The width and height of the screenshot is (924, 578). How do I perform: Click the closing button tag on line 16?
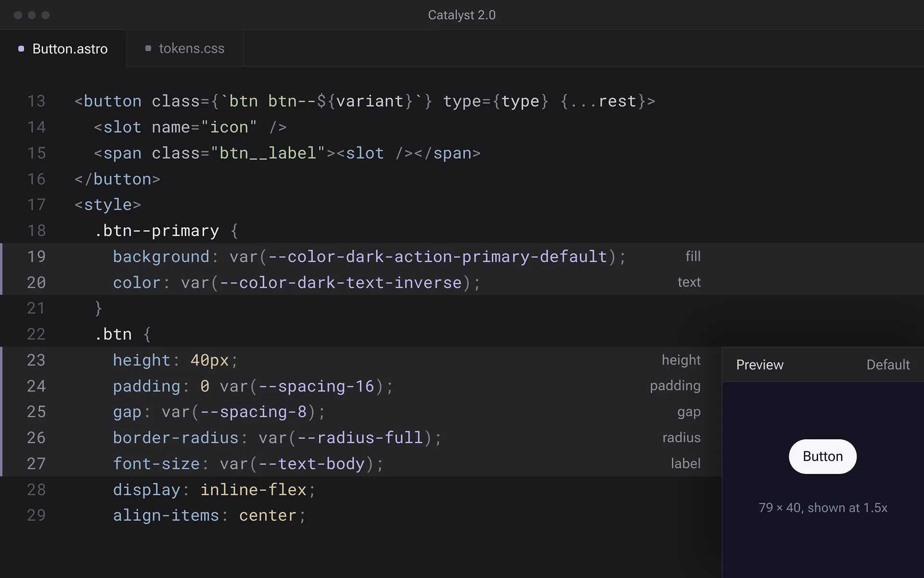[x=117, y=179]
